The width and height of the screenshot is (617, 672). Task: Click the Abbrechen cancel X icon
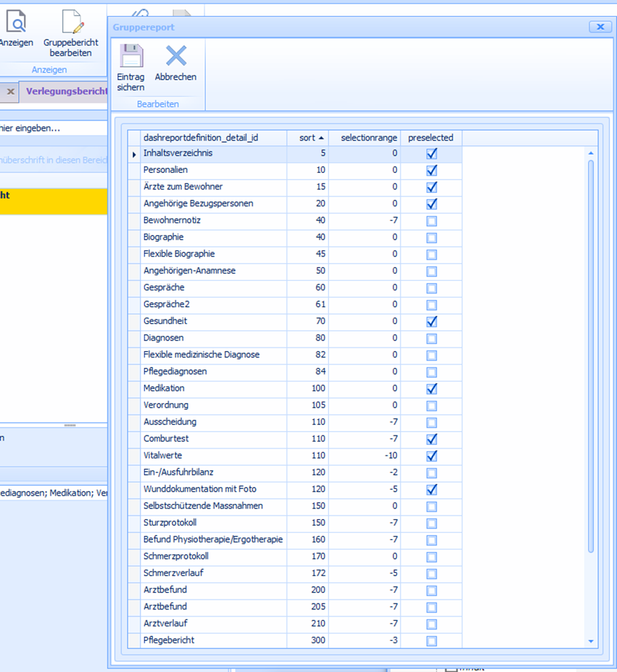[x=176, y=56]
